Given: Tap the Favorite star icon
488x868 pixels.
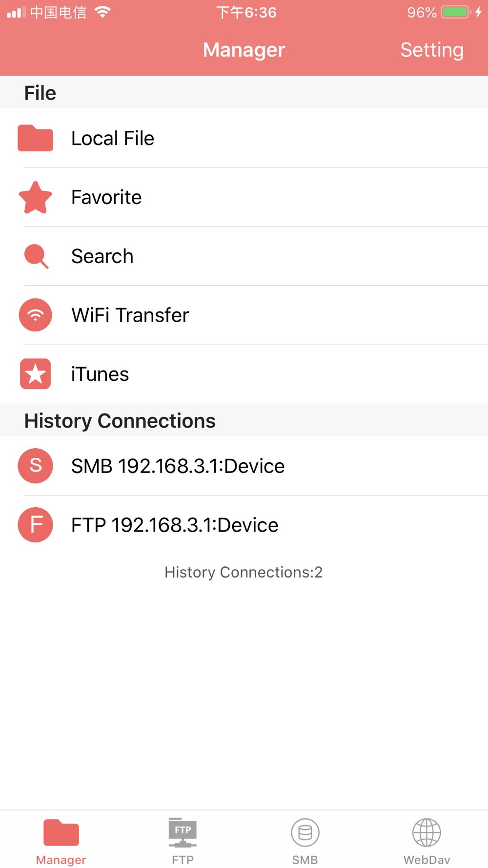Looking at the screenshot, I should 35,197.
